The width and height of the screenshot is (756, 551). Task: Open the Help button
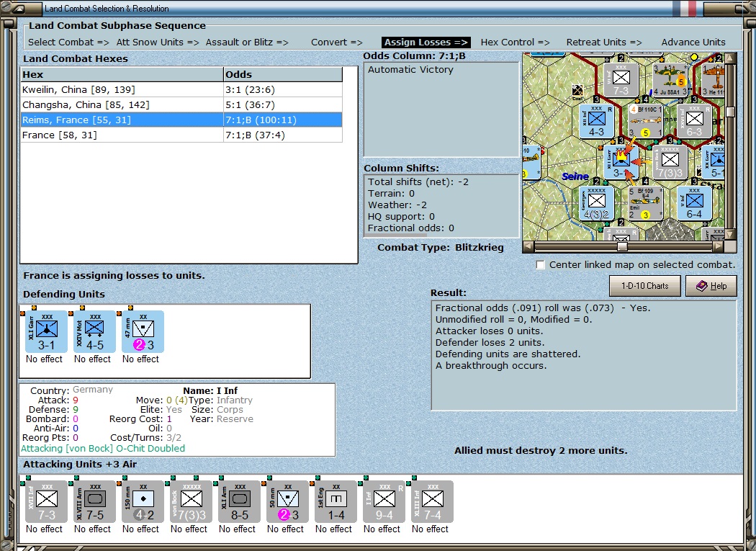click(x=711, y=286)
